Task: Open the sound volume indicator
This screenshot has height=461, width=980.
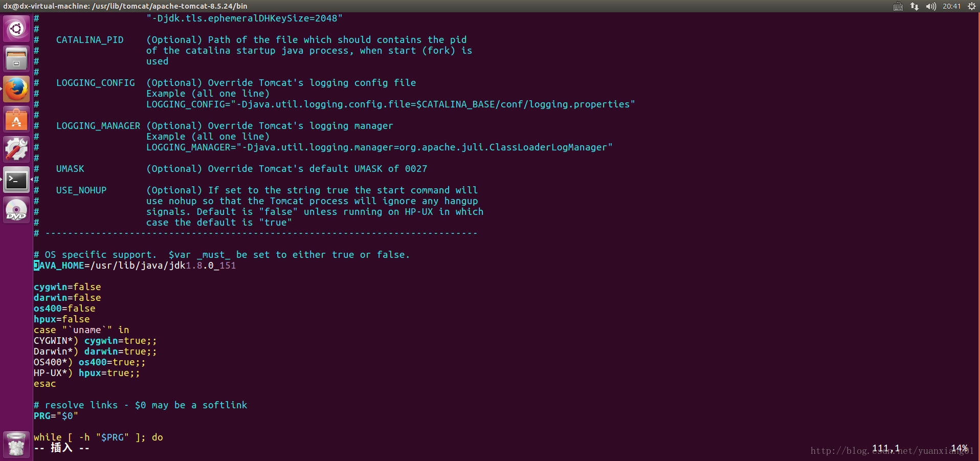Action: point(931,6)
